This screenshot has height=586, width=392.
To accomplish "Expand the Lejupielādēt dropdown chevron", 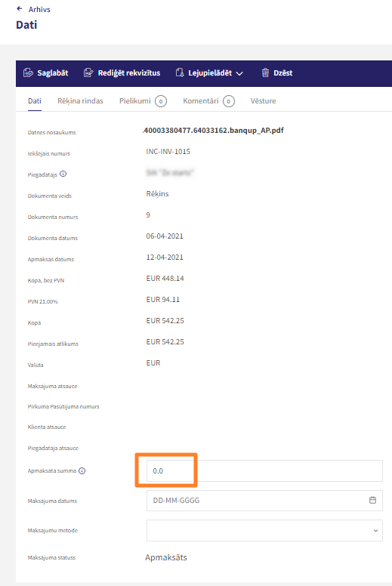I will pyautogui.click(x=239, y=73).
